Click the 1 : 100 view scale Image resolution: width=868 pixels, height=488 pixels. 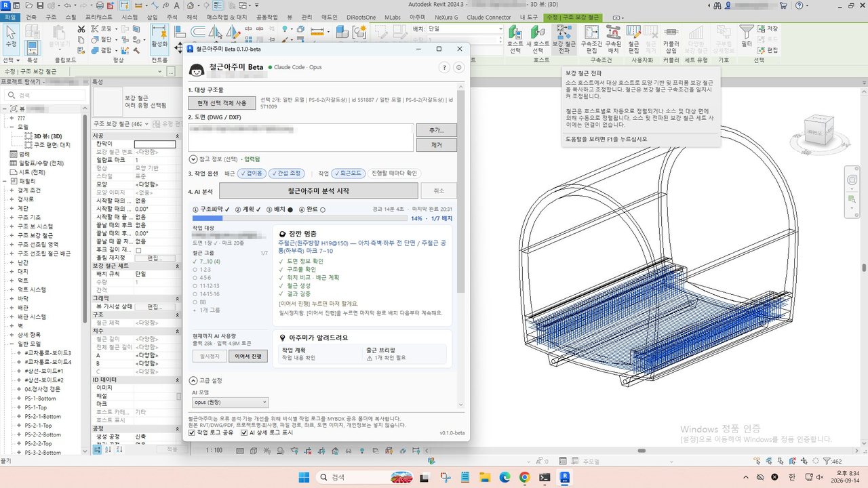(x=214, y=450)
